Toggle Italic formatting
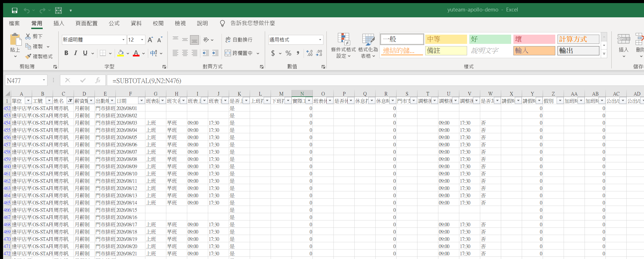644x259 pixels. 76,53
